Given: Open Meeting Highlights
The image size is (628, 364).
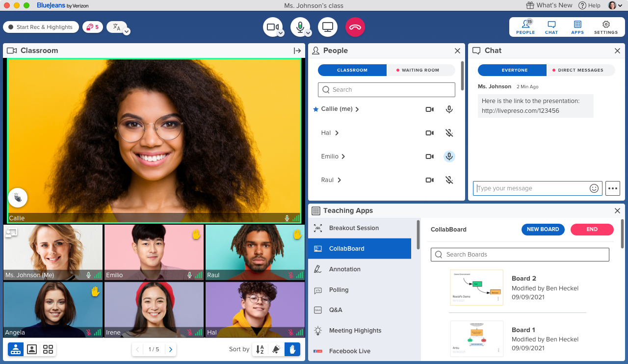Looking at the screenshot, I should click(355, 330).
